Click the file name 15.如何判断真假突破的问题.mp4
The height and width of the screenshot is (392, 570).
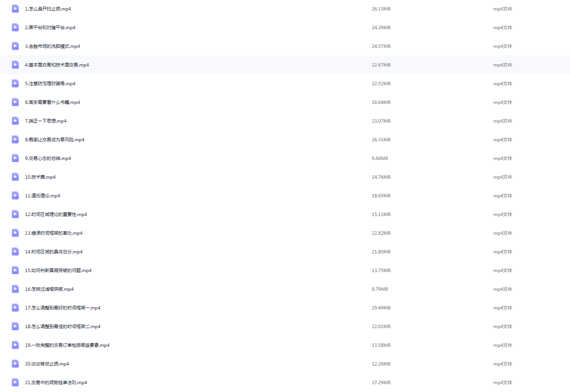point(58,271)
